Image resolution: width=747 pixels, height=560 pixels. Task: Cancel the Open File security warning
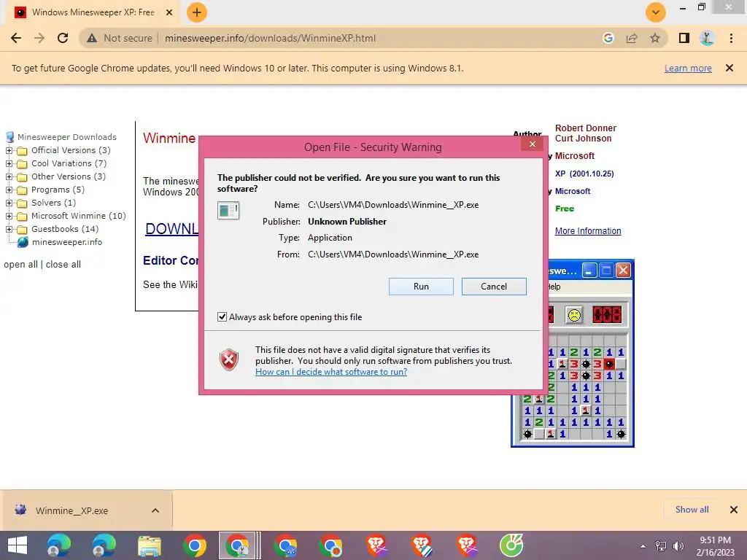pyautogui.click(x=494, y=286)
